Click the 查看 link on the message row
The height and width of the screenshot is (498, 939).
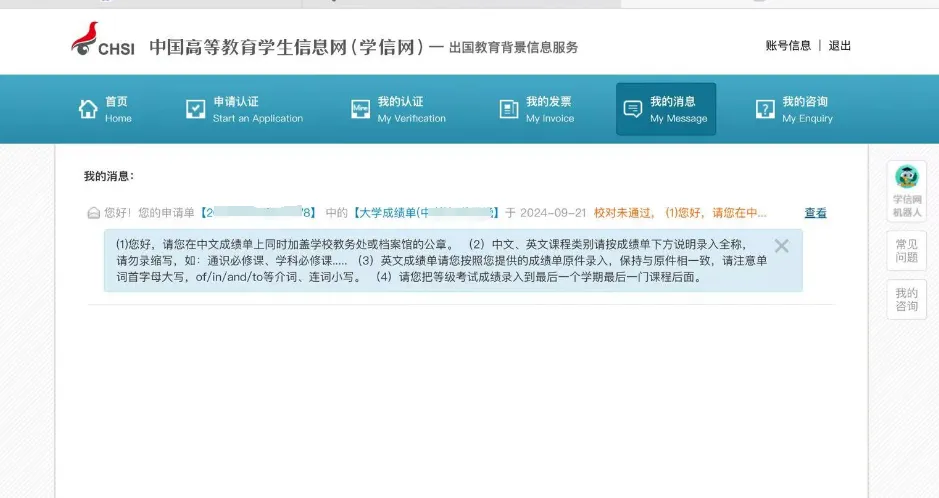click(815, 213)
